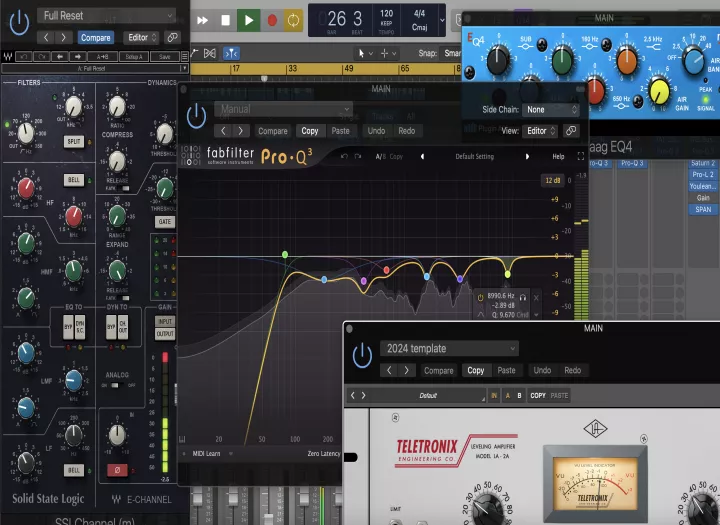The width and height of the screenshot is (720, 525).
Task: Click the Pro-Q 3 full screen icon
Action: coord(580,156)
